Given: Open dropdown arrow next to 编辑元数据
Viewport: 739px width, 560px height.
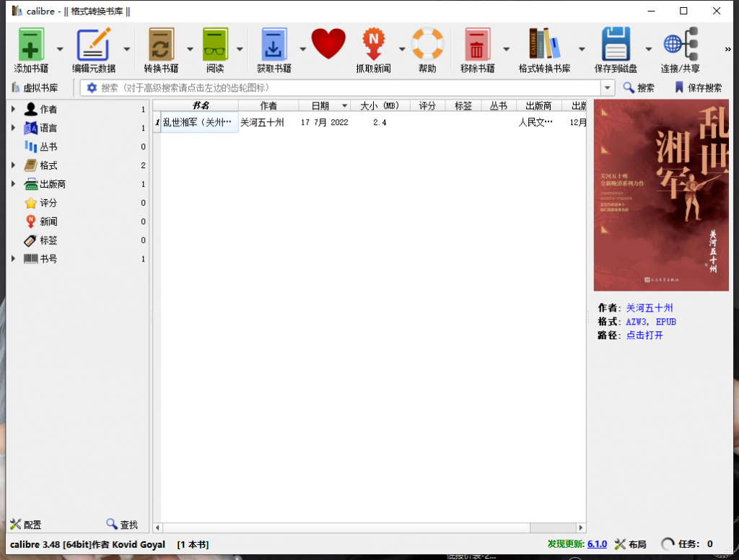Looking at the screenshot, I should (x=127, y=49).
